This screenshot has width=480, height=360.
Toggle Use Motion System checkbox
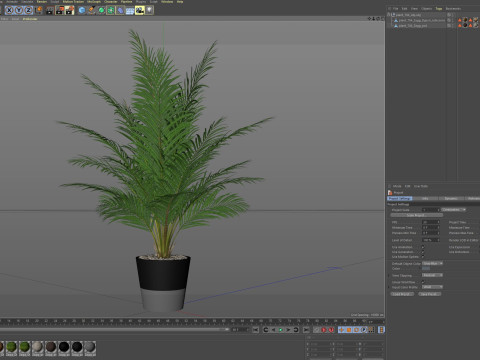click(x=423, y=257)
